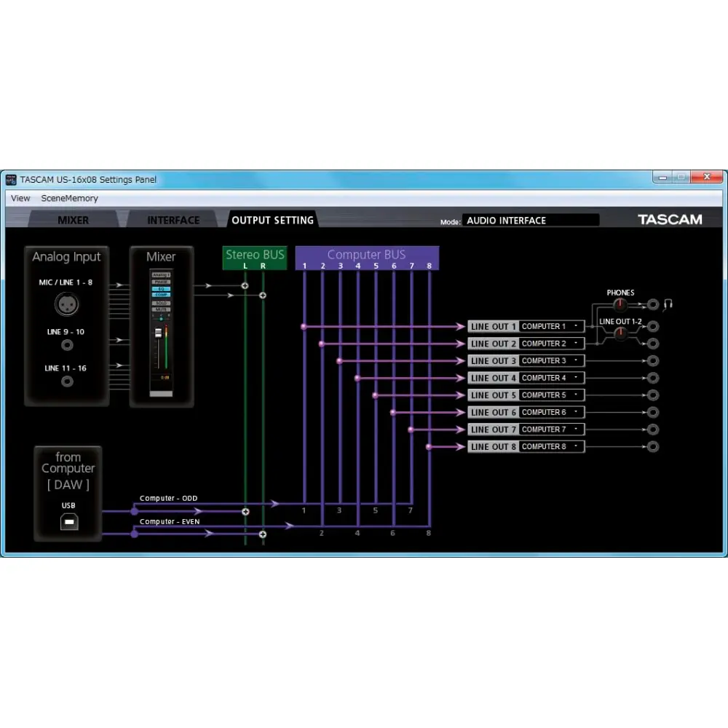Click the TASCAM app icon in title bar
This screenshot has height=728, width=728.
click(11, 180)
